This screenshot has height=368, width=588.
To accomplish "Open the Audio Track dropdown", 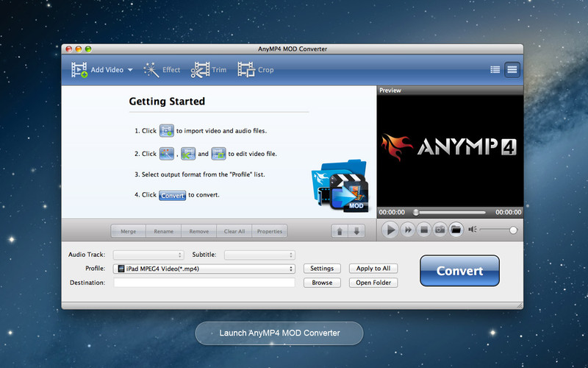I will point(148,255).
